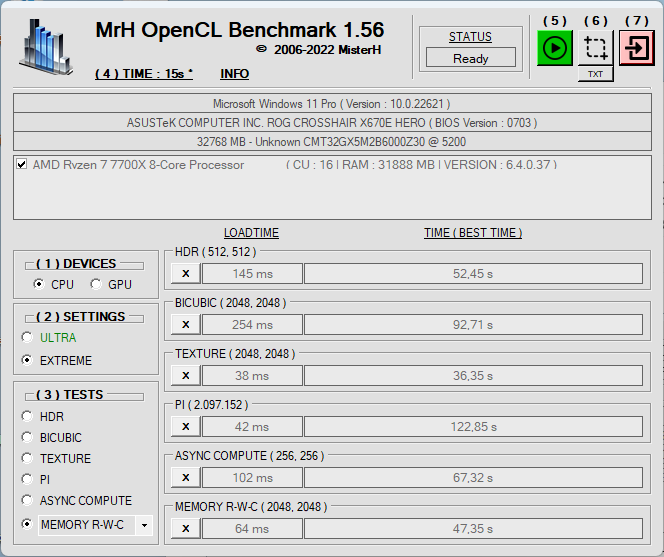Open the INFO link
Image resolution: width=664 pixels, height=557 pixels.
pyautogui.click(x=234, y=74)
